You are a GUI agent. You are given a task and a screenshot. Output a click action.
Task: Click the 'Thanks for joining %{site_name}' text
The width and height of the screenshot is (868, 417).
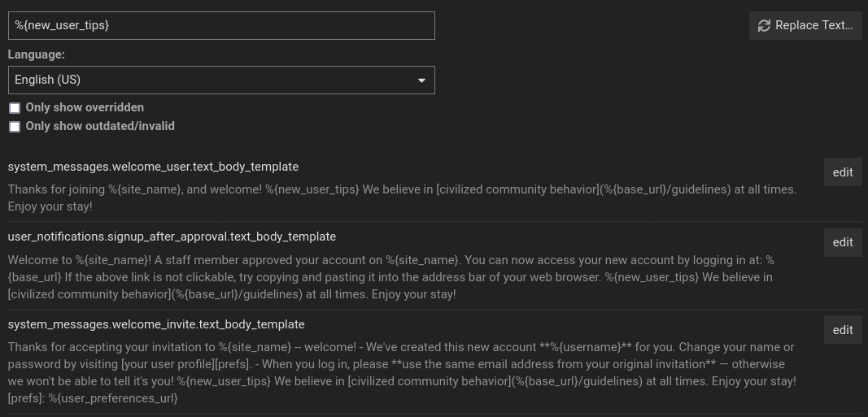[x=95, y=189]
